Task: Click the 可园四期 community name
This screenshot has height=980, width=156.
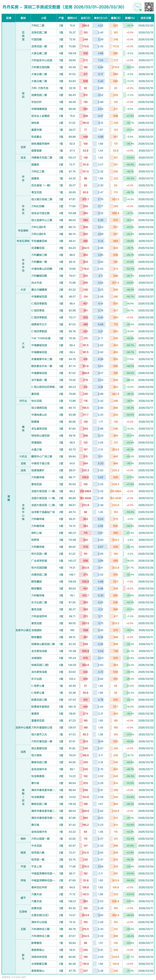Action: coord(37,39)
